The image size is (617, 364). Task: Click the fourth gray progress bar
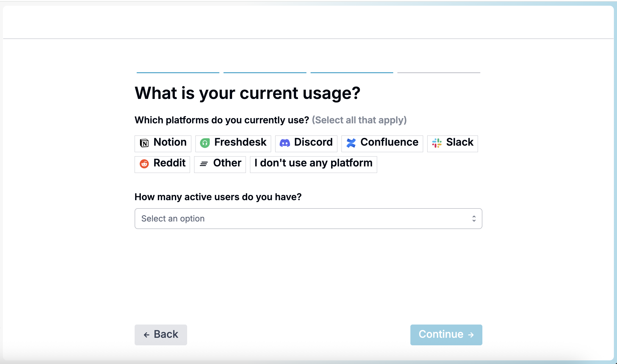click(x=439, y=73)
